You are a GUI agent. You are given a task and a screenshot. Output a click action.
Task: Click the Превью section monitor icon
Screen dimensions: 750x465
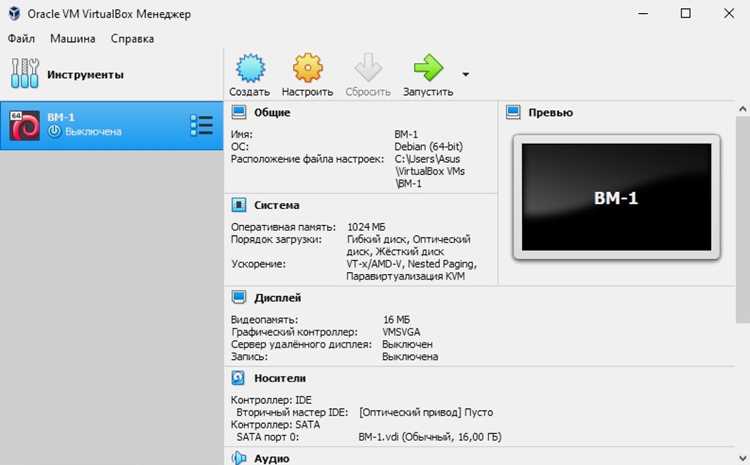tap(513, 112)
